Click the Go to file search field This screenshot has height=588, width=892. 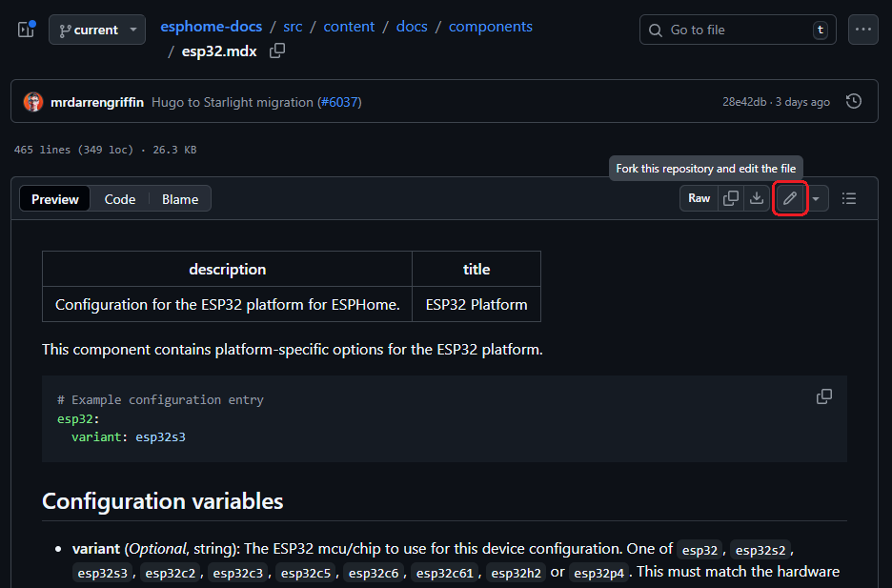(x=738, y=30)
